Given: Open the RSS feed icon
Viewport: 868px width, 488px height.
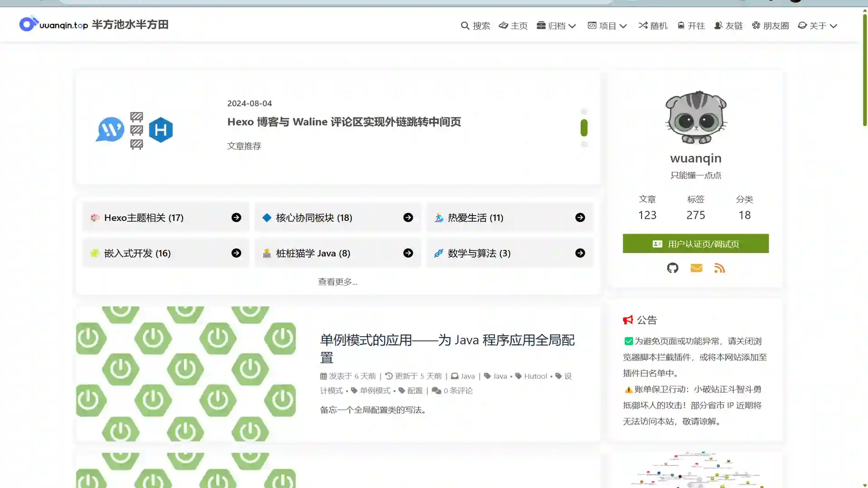Looking at the screenshot, I should tap(719, 268).
